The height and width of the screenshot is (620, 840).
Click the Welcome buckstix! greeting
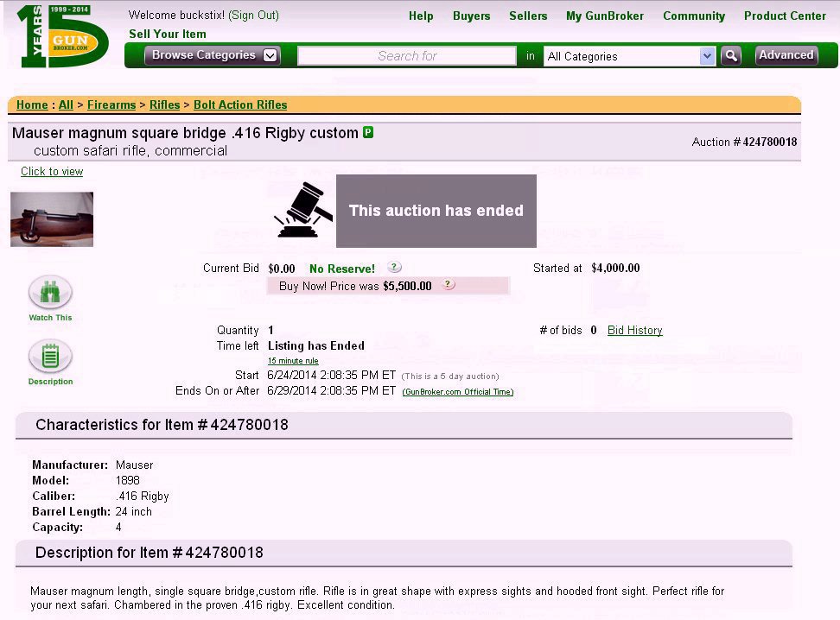pos(177,15)
